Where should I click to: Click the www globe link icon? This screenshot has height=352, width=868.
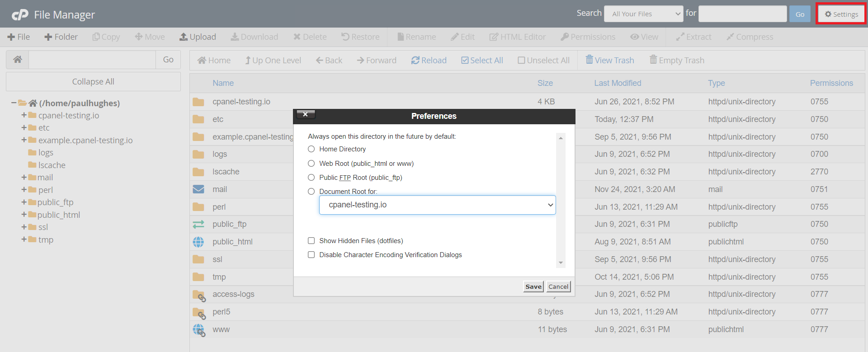(x=198, y=330)
